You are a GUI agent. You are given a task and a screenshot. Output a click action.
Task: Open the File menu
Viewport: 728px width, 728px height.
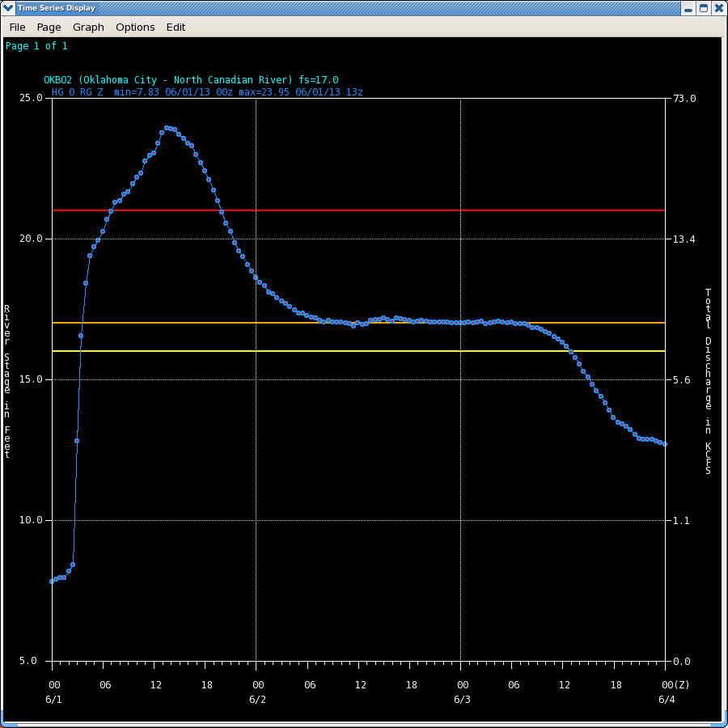click(17, 28)
